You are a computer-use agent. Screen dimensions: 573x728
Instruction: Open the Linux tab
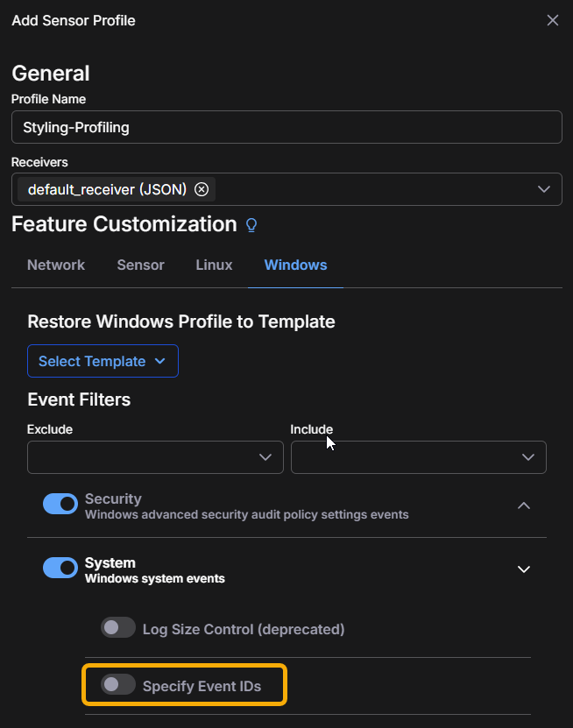point(214,265)
